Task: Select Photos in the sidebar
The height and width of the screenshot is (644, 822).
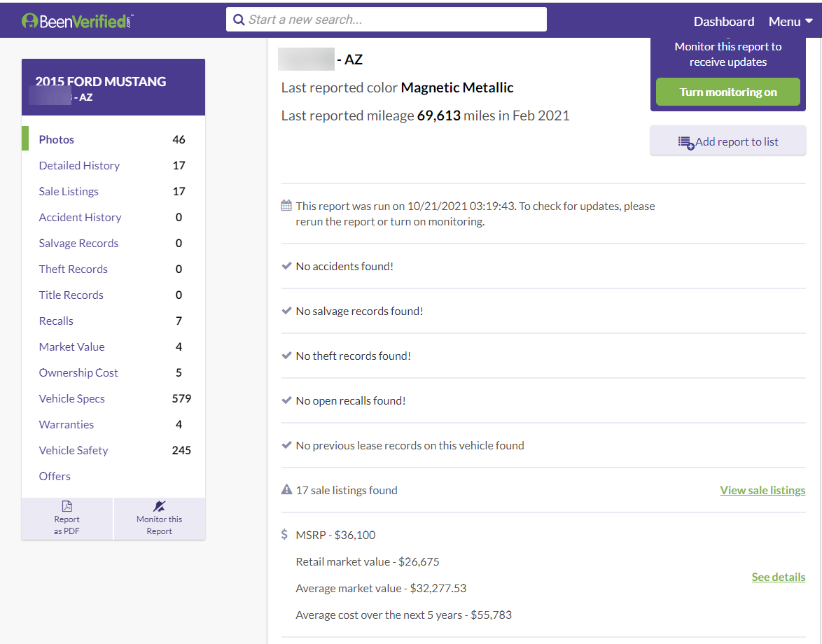Action: click(57, 139)
